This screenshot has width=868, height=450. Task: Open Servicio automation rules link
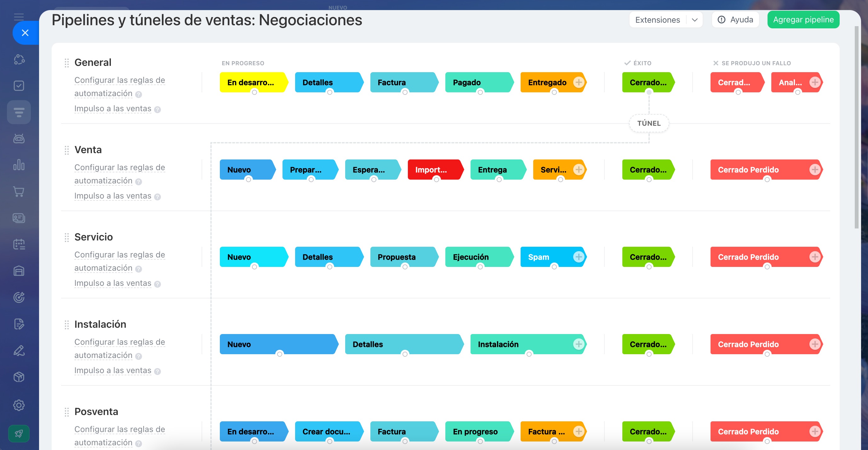click(x=120, y=261)
